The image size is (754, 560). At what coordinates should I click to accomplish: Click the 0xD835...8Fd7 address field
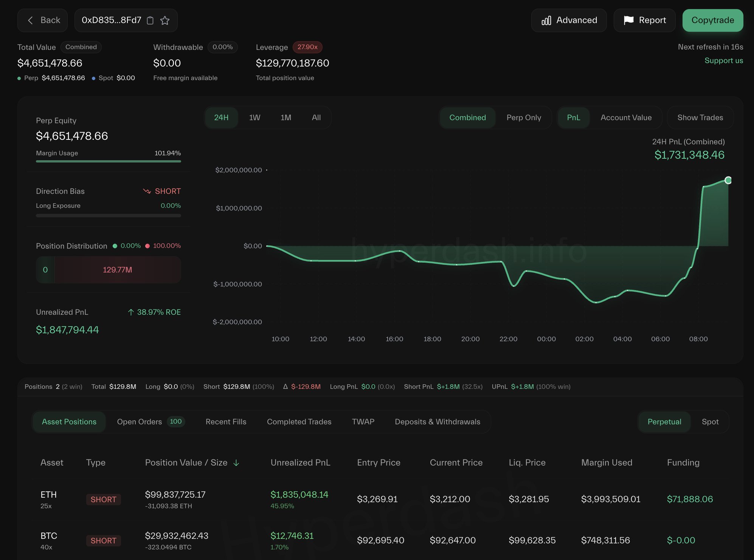(x=112, y=20)
